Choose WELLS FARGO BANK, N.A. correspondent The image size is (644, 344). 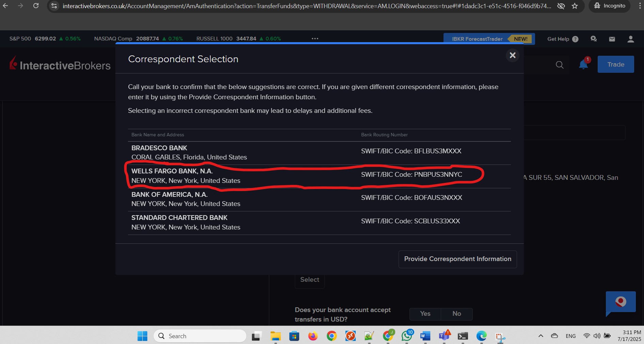click(x=319, y=176)
